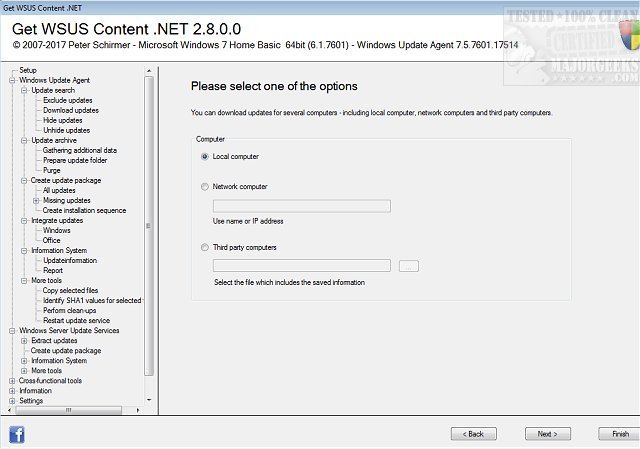Expand the Settings node in the tree
Screen dimensions: 640x449
point(12,401)
